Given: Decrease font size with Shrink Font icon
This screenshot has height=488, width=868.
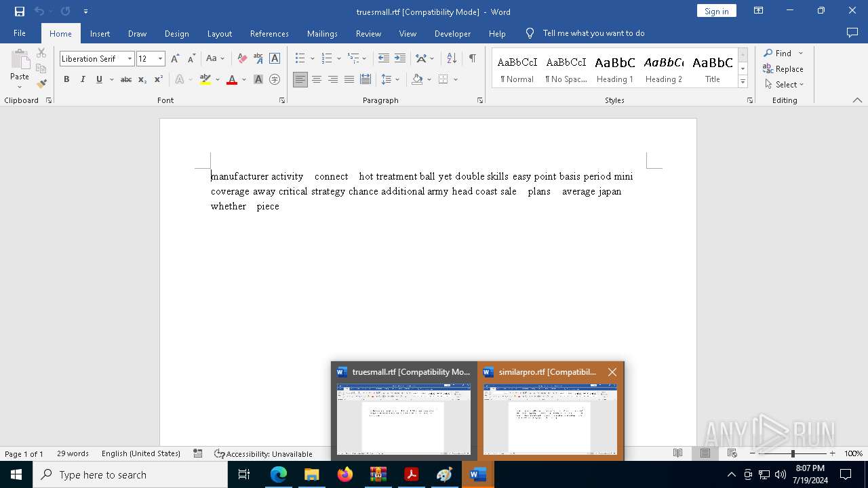Looking at the screenshot, I should (191, 58).
